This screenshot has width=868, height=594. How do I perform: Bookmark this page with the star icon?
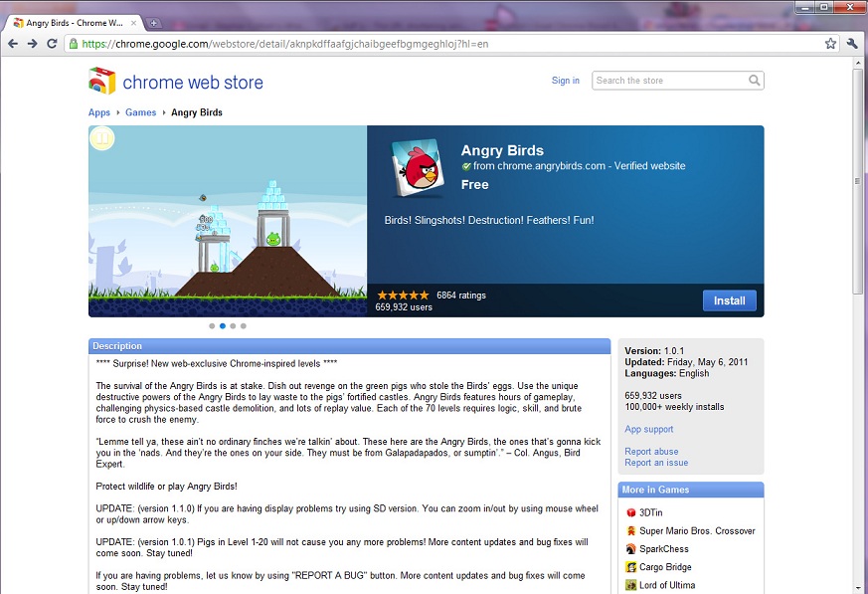tap(830, 44)
